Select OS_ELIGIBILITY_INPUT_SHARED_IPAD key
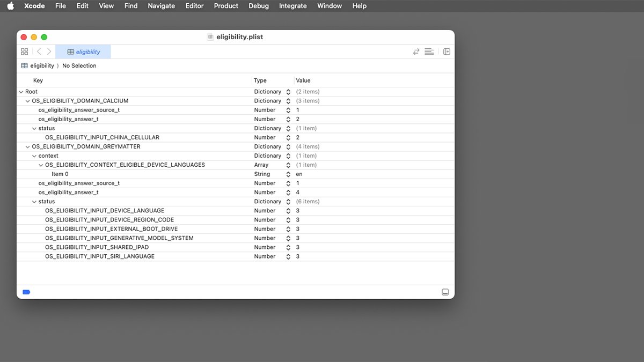Screen dimensions: 644x362 pos(97,247)
